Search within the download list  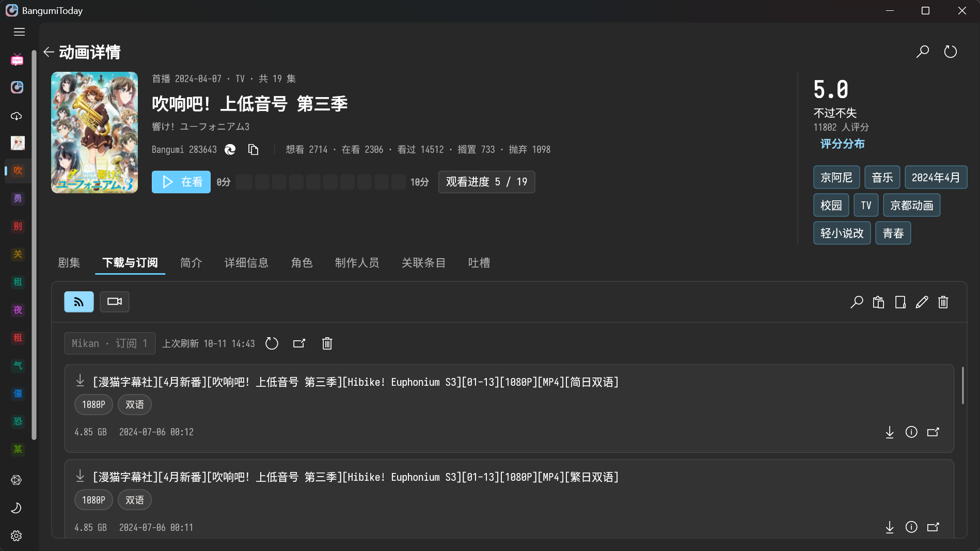point(857,302)
